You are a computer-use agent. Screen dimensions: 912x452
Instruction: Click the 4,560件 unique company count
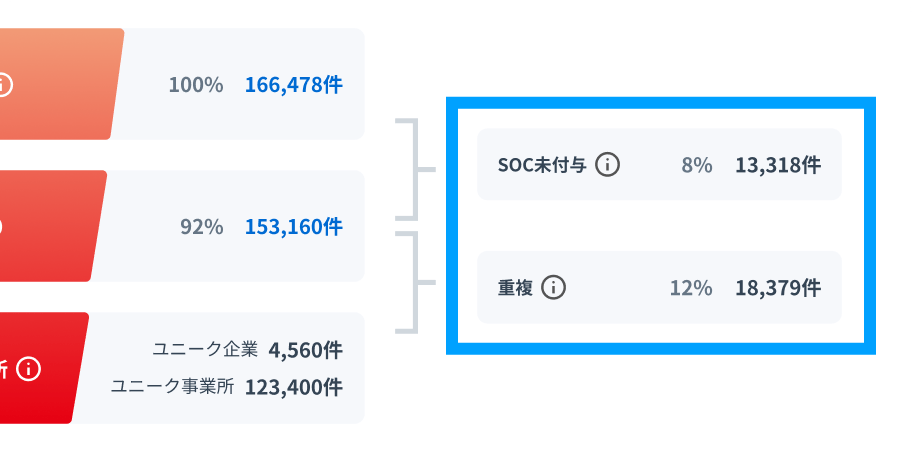pyautogui.click(x=305, y=350)
